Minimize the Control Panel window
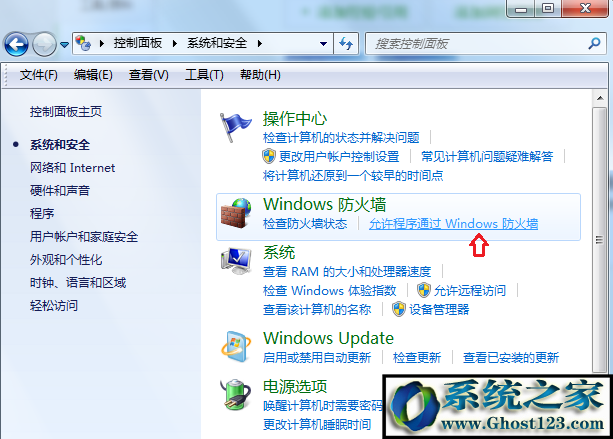Viewport: 613px width, 439px height. tap(520, 9)
